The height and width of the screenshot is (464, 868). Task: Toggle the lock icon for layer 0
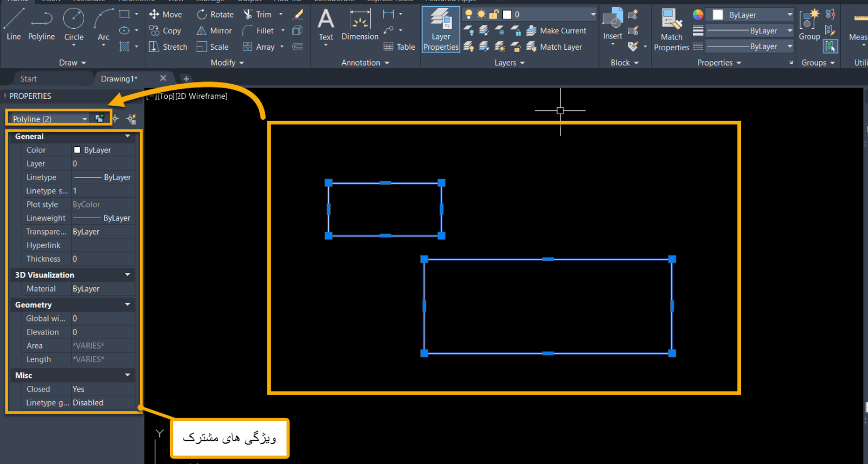coord(493,14)
